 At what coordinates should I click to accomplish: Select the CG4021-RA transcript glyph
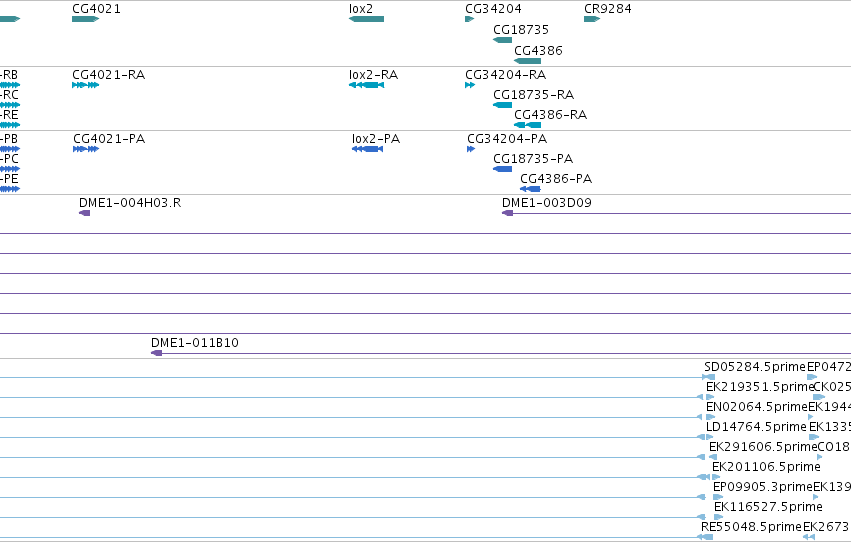[x=86, y=85]
